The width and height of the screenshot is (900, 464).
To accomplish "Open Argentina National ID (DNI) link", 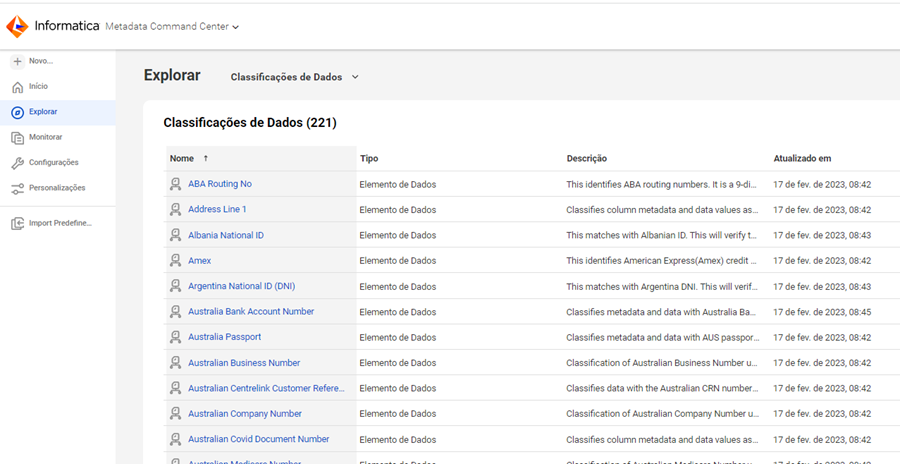I will (x=242, y=286).
